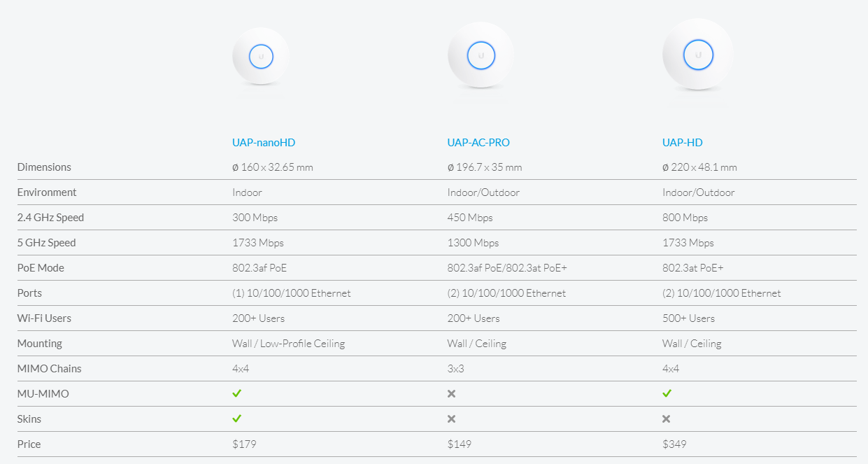This screenshot has width=868, height=464.
Task: Select the Dimensions row label
Action: [44, 167]
